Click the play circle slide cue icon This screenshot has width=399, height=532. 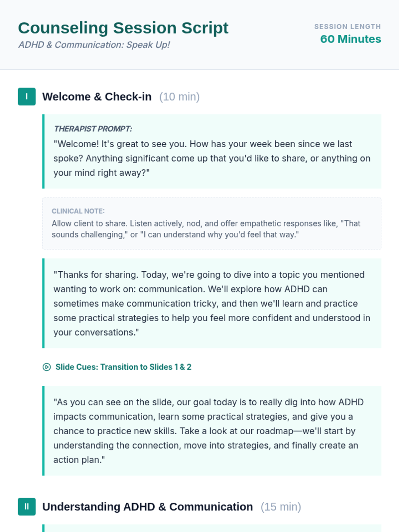pyautogui.click(x=47, y=367)
